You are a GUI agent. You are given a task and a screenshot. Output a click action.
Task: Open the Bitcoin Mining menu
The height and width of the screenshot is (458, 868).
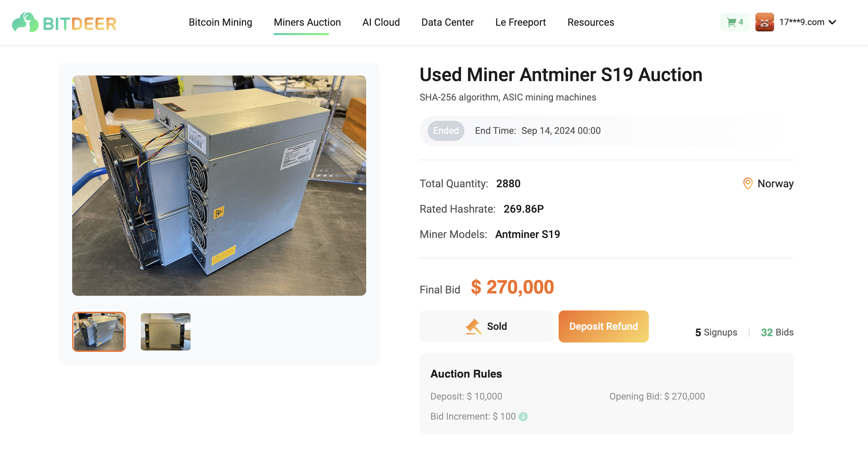[x=220, y=22]
